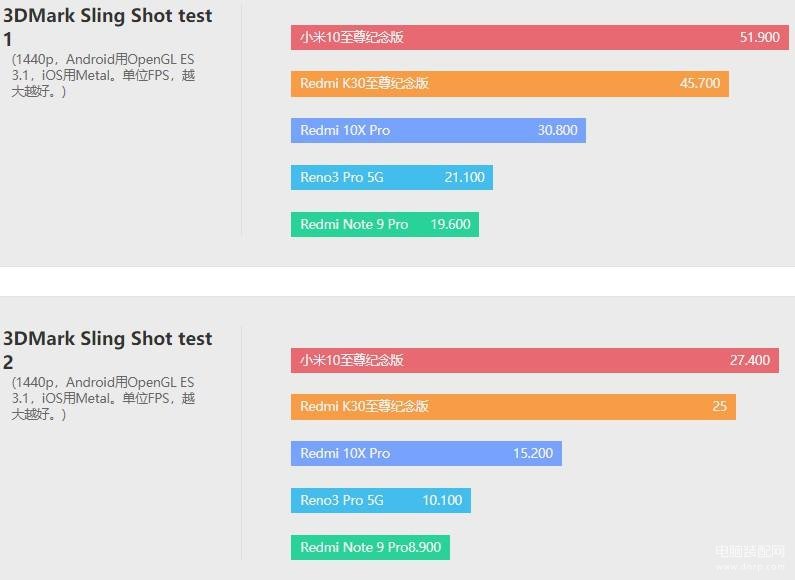The height and width of the screenshot is (580, 795).
Task: Click the test 2 description mentioning Metal
Action: point(103,398)
